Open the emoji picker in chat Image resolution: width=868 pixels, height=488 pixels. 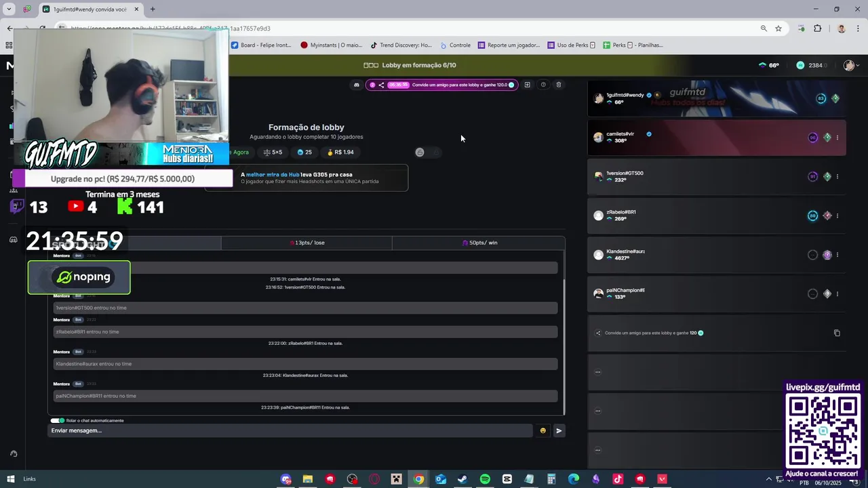click(x=542, y=430)
